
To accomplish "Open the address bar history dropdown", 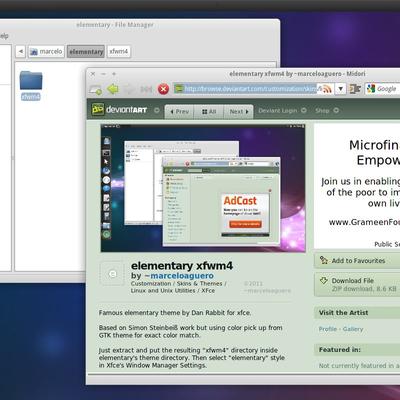I will (x=340, y=89).
